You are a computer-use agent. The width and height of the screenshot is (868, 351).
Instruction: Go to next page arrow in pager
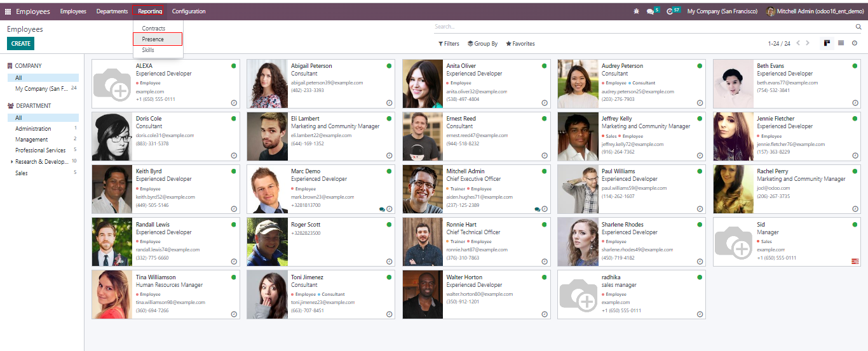tap(808, 43)
